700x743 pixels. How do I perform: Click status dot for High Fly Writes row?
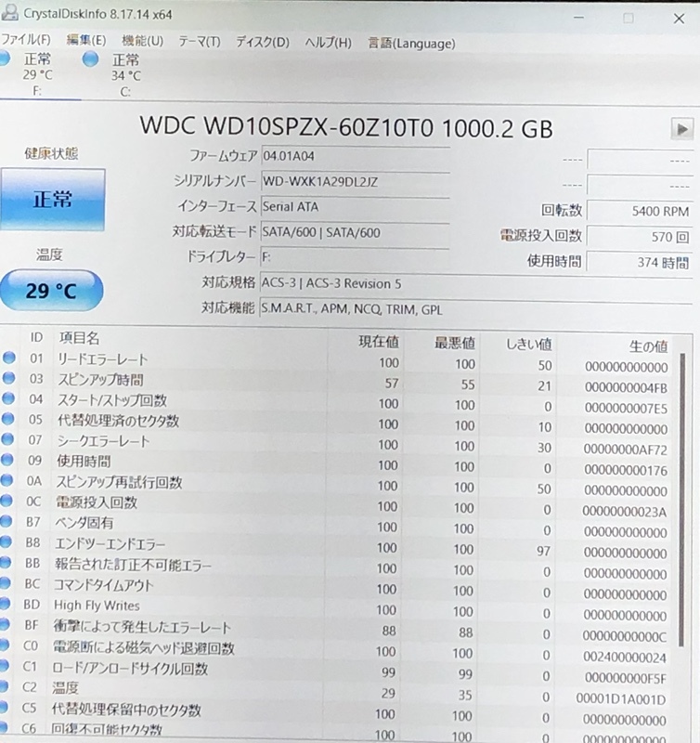point(4,604)
